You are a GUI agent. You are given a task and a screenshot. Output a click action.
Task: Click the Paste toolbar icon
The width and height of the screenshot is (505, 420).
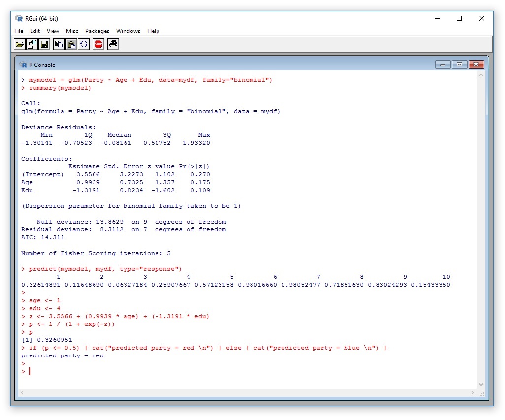tap(71, 45)
